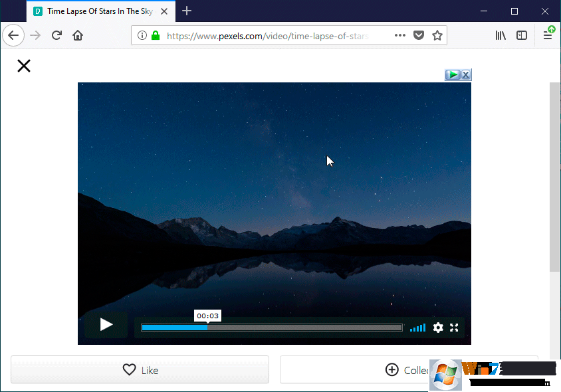Screen dimensions: 561x392
Task: Open a new browser tab
Action: (x=186, y=11)
